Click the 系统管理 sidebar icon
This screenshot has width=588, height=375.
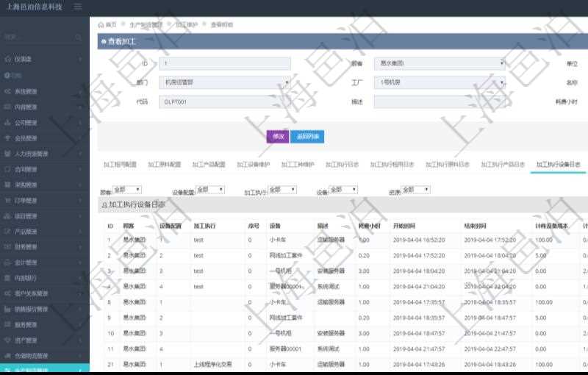(7, 91)
